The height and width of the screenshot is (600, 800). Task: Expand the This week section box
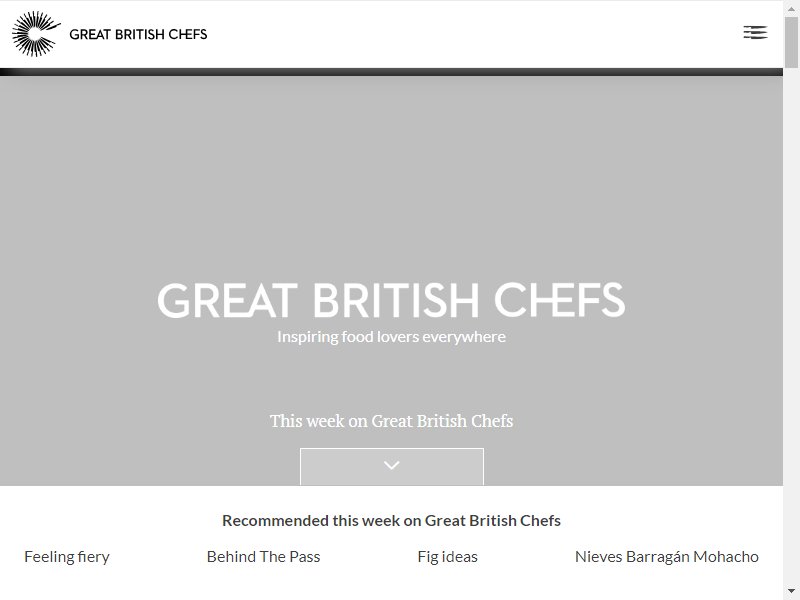pyautogui.click(x=392, y=467)
